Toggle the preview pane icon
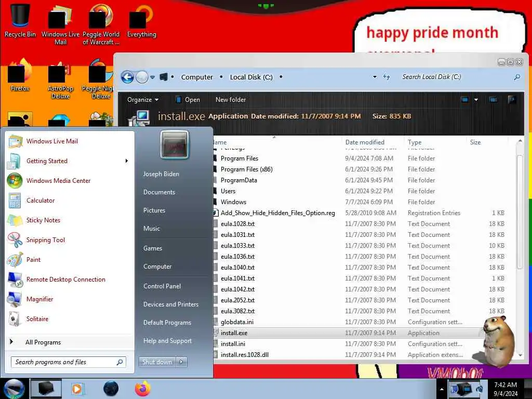Screen dimensions: 532x399 pos(493,99)
